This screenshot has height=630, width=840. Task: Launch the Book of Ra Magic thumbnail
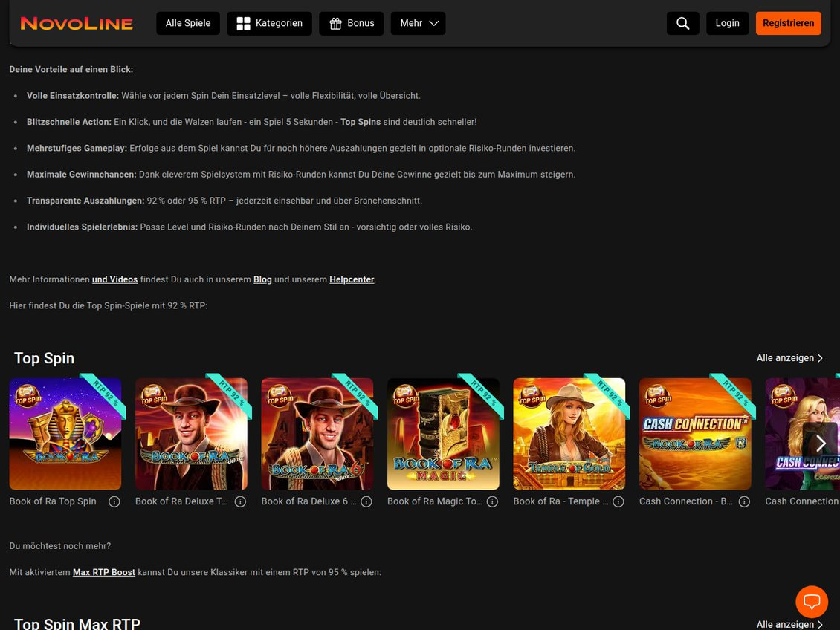443,434
